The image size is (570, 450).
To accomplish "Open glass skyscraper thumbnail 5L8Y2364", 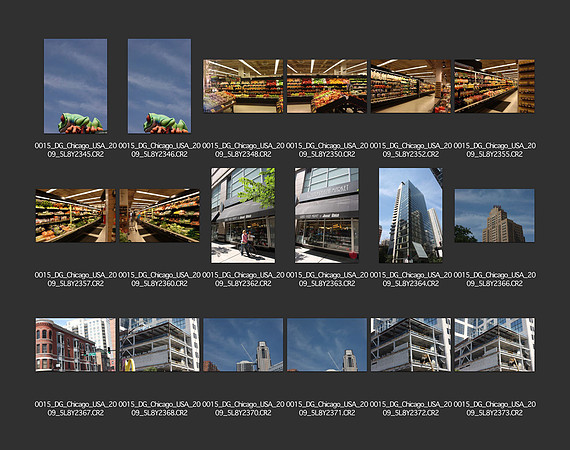I will (411, 215).
